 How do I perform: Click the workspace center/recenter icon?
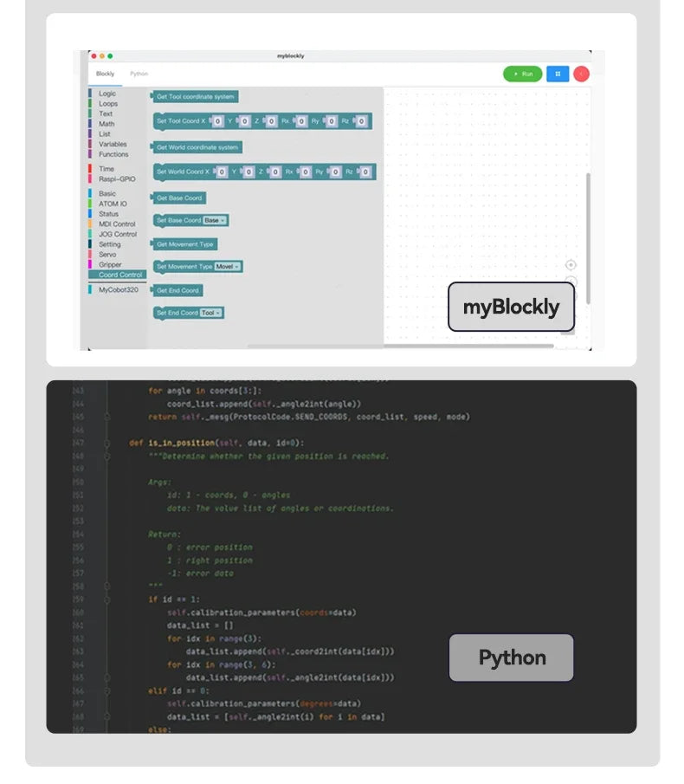571,265
